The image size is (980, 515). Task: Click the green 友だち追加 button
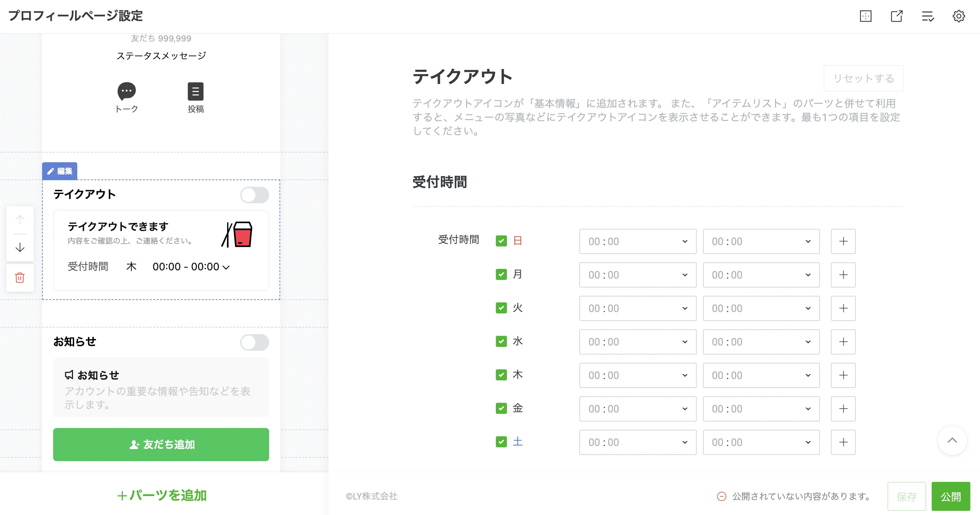click(161, 445)
